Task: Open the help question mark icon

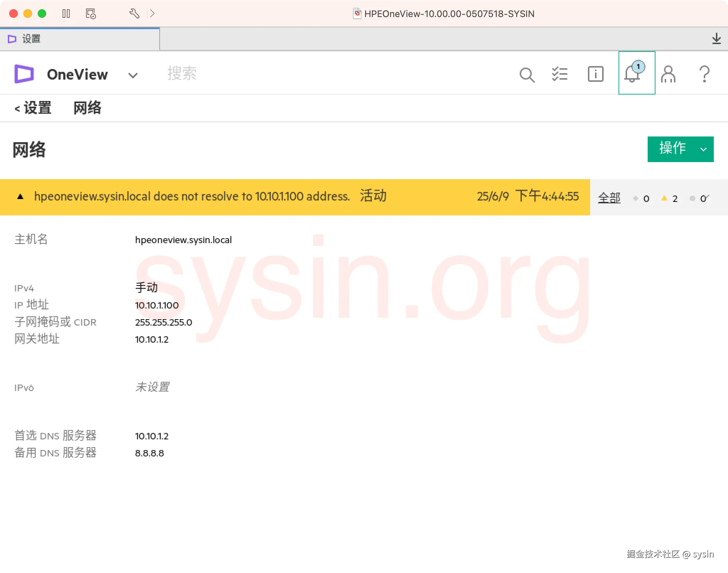Action: pyautogui.click(x=704, y=74)
